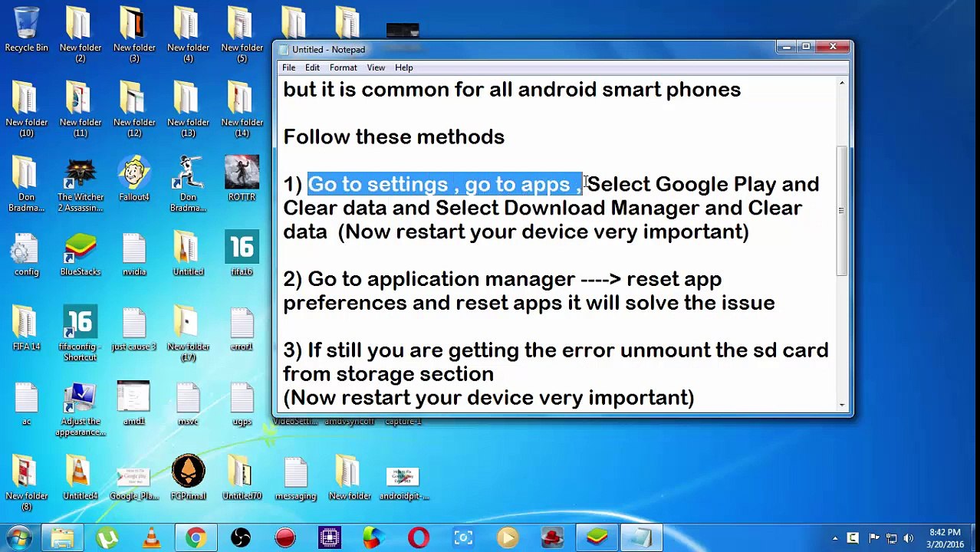The height and width of the screenshot is (552, 980).
Task: Select the error1 text file
Action: click(242, 329)
